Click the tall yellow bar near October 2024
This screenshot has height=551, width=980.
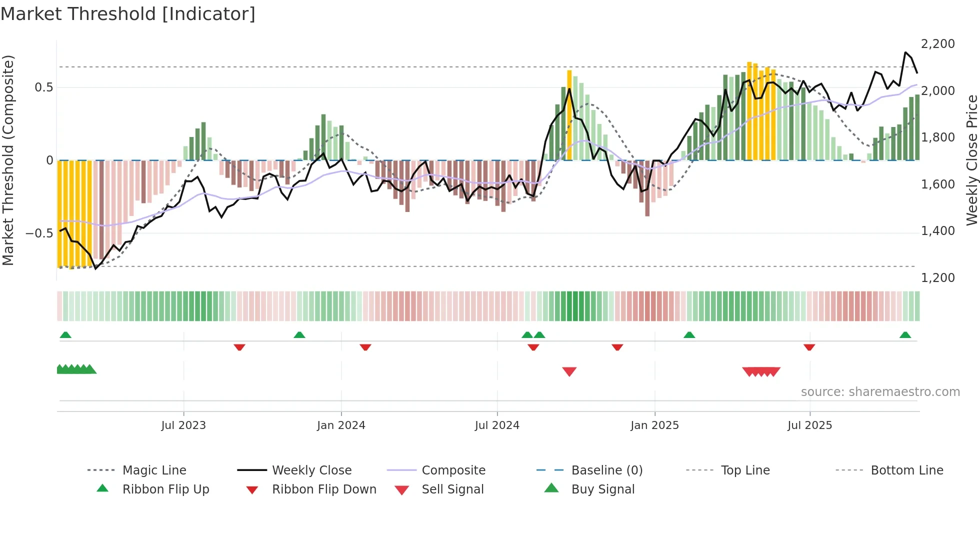569,115
